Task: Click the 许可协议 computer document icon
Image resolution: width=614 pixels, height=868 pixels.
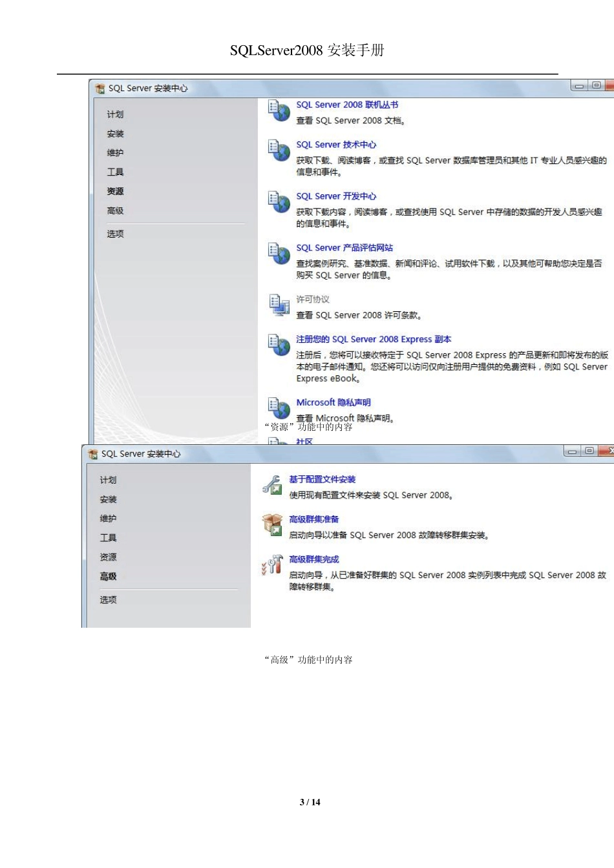Action: click(x=279, y=305)
